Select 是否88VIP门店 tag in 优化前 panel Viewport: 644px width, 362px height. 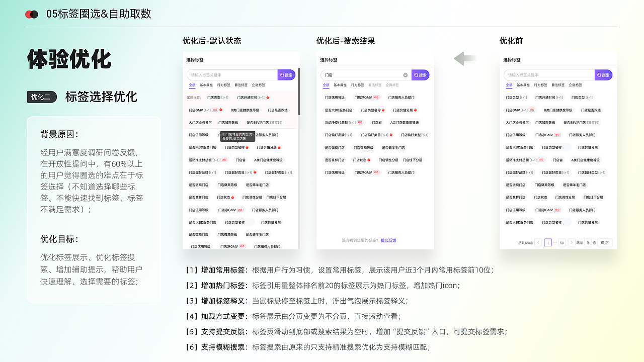581,123
